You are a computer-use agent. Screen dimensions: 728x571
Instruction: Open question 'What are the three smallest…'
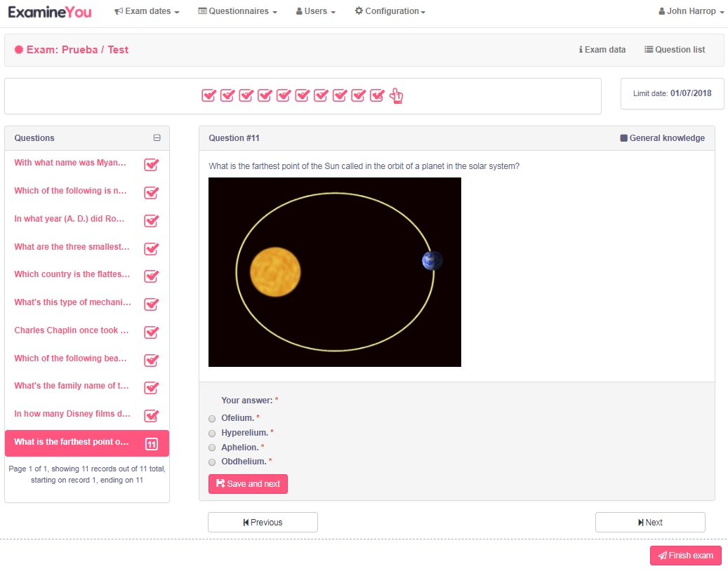tap(72, 247)
